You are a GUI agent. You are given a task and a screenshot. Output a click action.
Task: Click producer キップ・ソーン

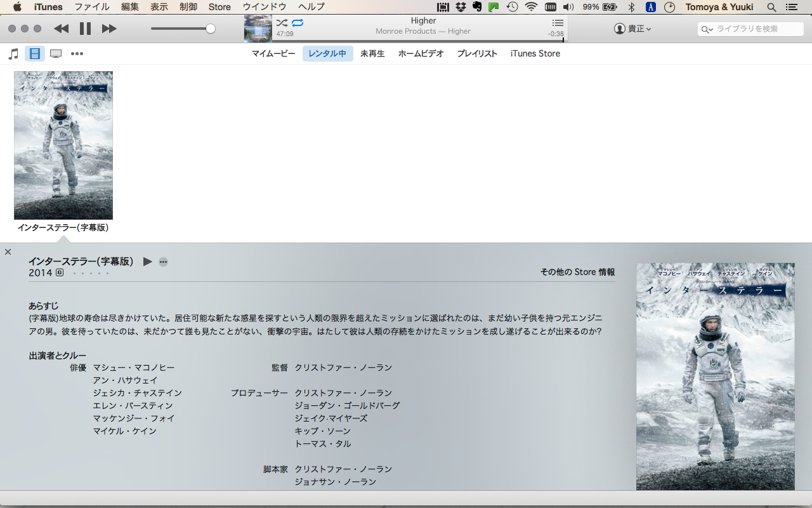tap(322, 431)
